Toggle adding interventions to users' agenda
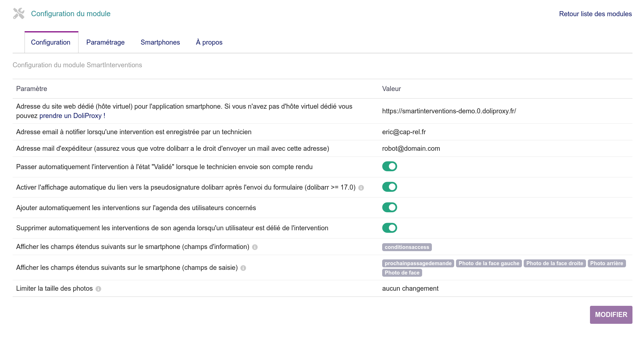 click(389, 208)
